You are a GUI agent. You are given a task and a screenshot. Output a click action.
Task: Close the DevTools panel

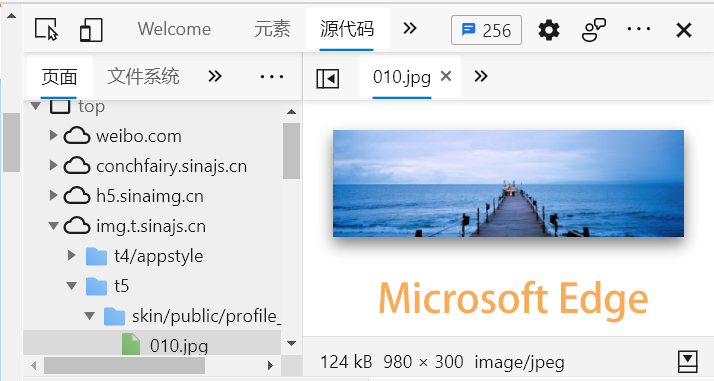coord(683,30)
